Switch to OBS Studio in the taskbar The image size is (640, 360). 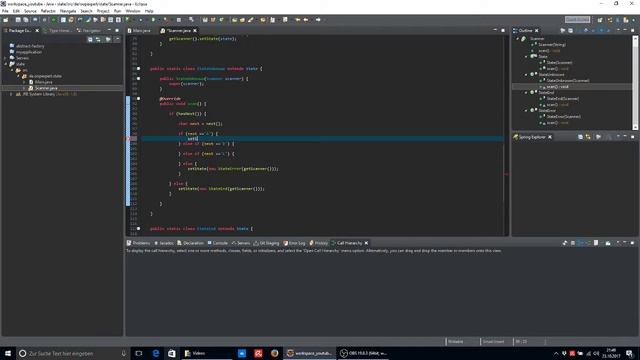point(363,353)
